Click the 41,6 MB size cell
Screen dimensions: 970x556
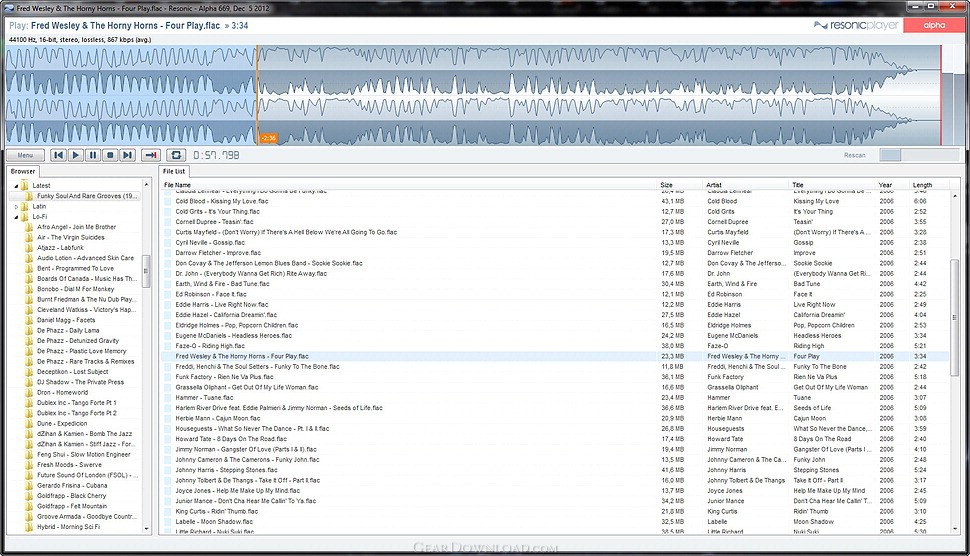pyautogui.click(x=672, y=470)
